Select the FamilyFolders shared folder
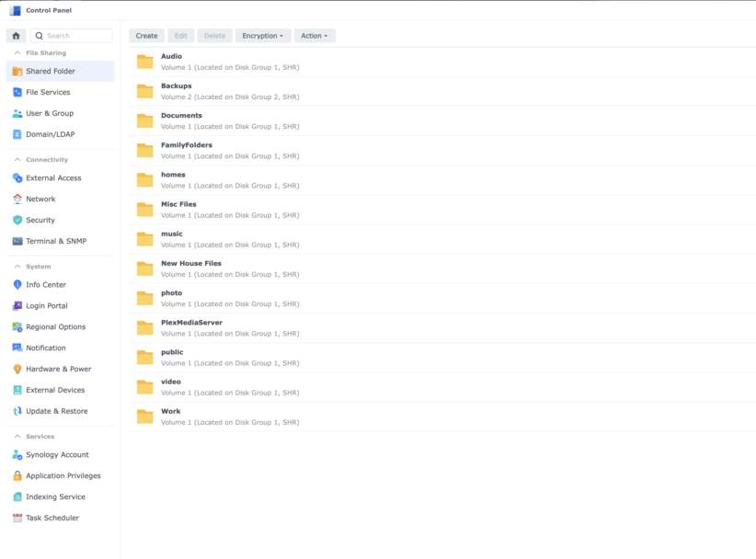This screenshot has width=756, height=559. click(442, 151)
